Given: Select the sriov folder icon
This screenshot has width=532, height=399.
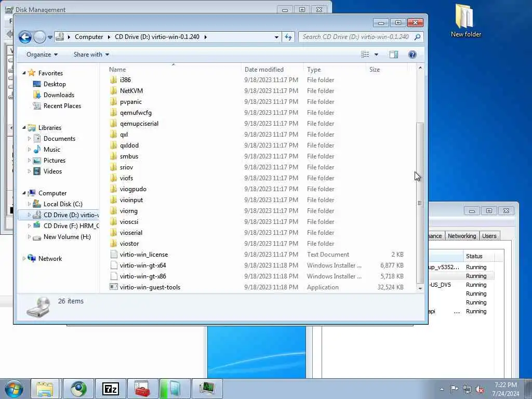Looking at the screenshot, I should click(x=114, y=167).
